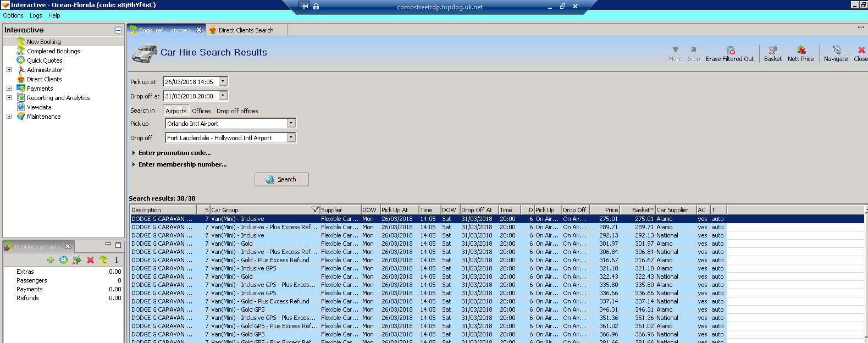Select New Booking in tree

(44, 42)
